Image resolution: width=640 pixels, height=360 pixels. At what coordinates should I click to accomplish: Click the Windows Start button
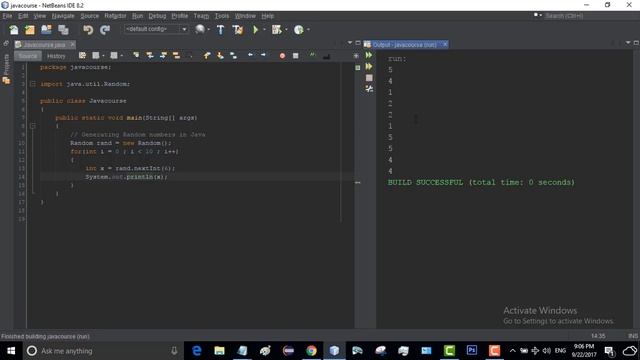(11, 351)
